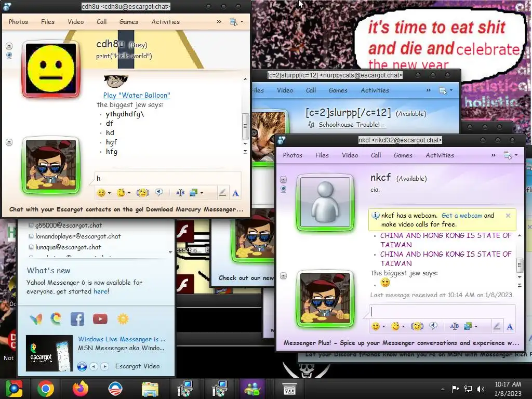Open emoticon dropdown arrow in cdh8u chat
Image resolution: width=532 pixels, height=399 pixels.
(109, 193)
